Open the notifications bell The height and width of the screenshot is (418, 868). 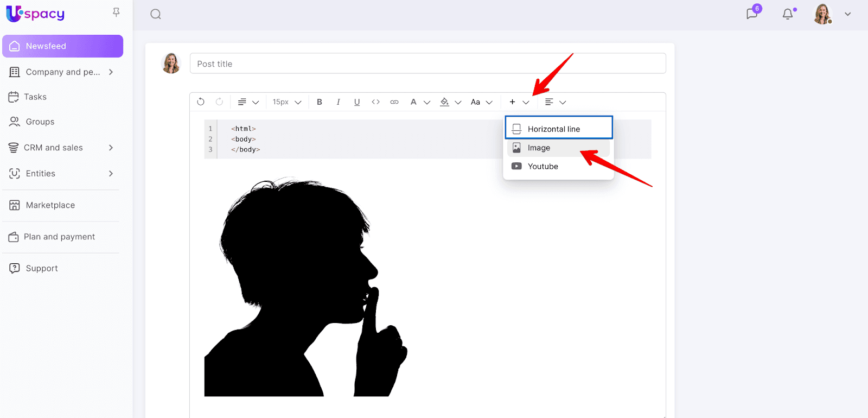pos(788,14)
